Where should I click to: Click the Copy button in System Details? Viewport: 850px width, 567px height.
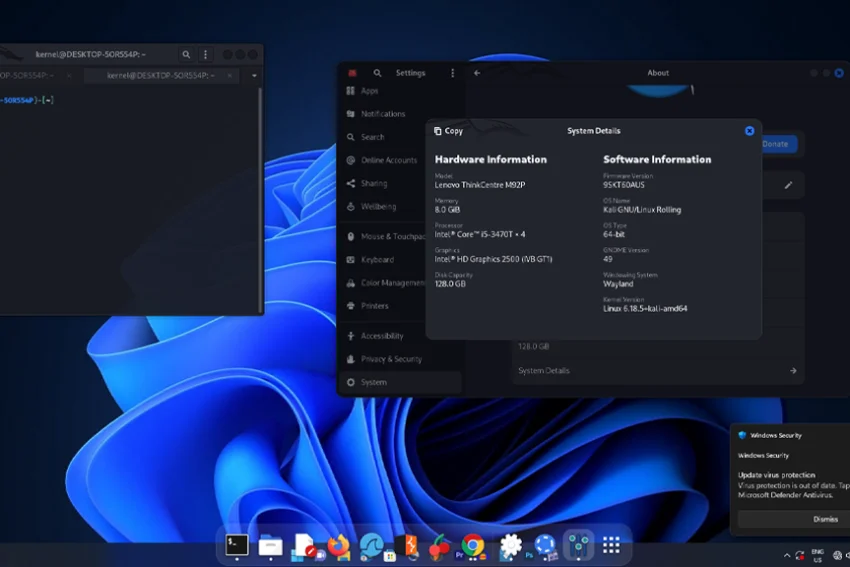coord(448,131)
